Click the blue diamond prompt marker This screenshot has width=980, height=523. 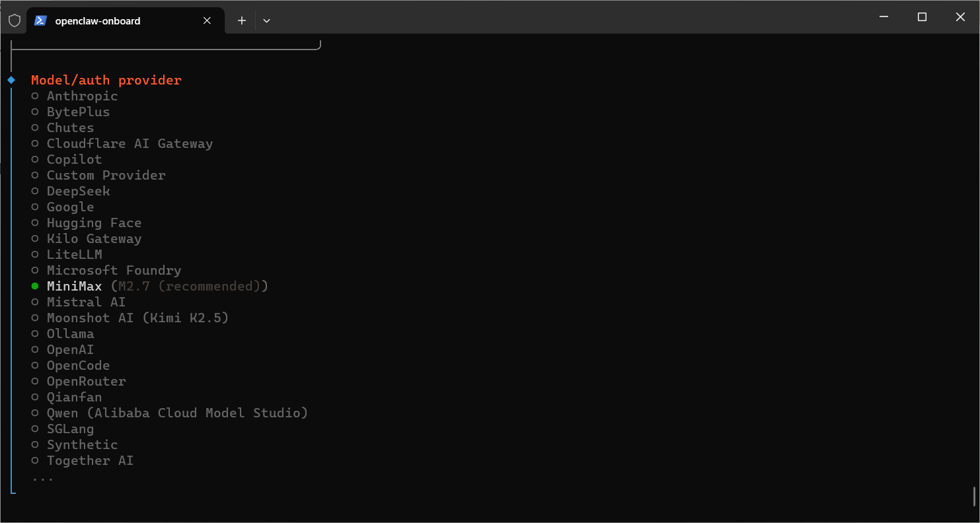click(11, 80)
